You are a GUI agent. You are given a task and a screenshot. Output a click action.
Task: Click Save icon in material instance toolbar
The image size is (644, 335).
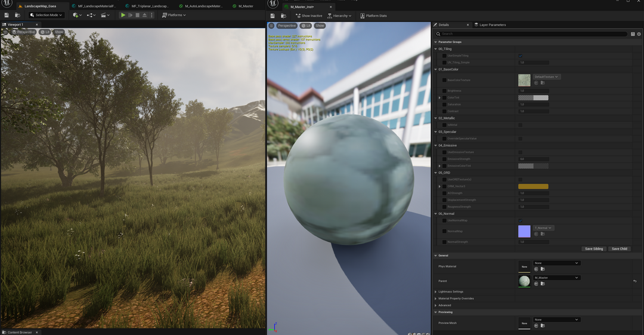[x=273, y=16]
